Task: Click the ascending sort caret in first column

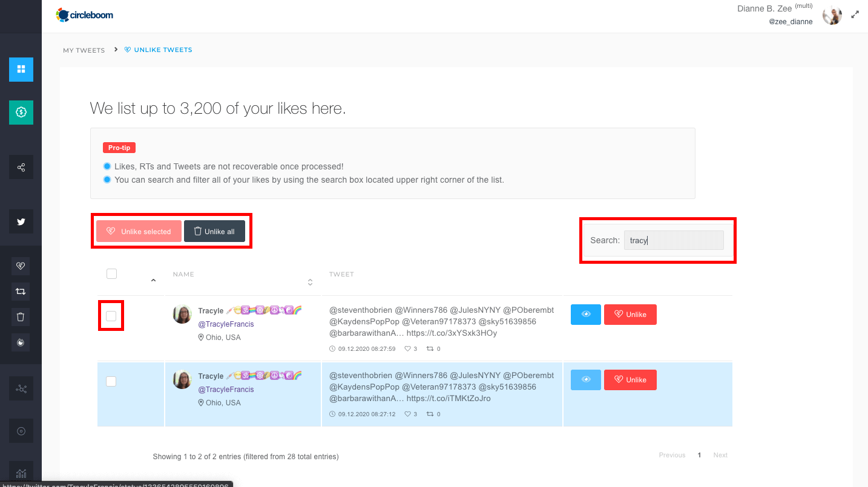Action: pos(153,279)
